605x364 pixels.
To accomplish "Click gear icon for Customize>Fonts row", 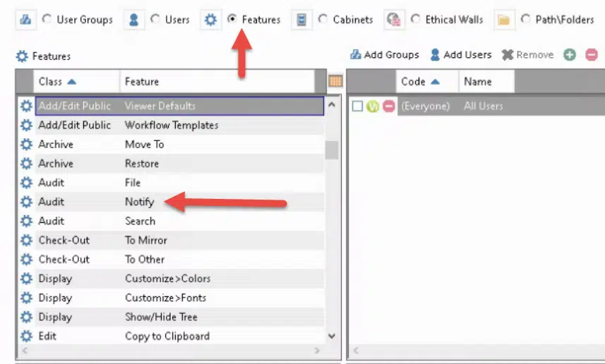I will [26, 298].
